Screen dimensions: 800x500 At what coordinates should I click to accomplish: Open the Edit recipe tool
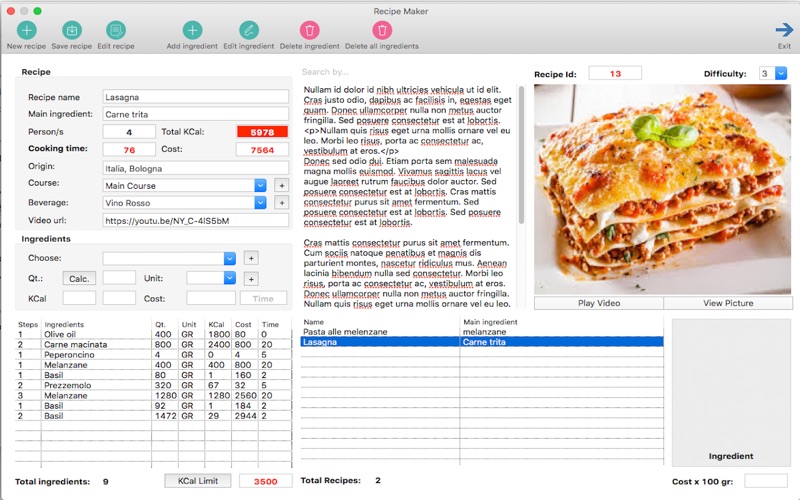pos(116,31)
